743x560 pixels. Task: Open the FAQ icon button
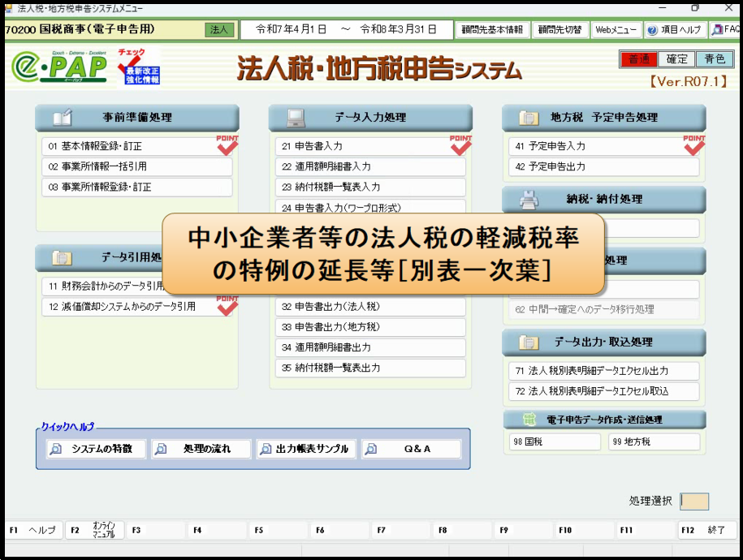(x=725, y=29)
